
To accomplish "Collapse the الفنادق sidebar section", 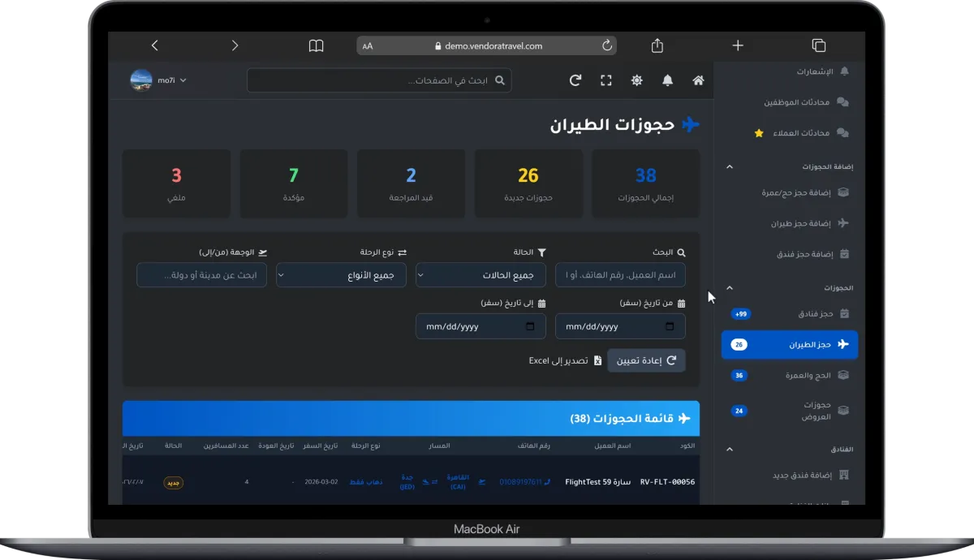I will 729,449.
